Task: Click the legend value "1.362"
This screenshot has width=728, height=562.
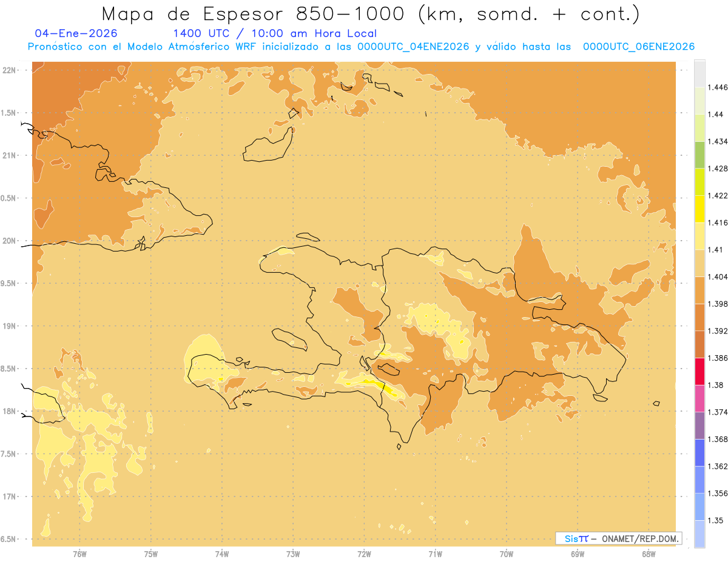Action: [x=717, y=466]
